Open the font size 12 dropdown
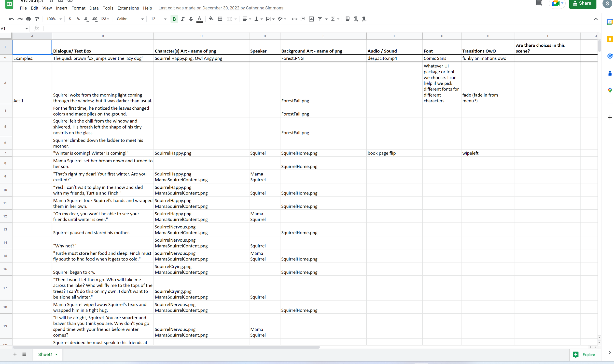This screenshot has height=364, width=614. pos(158,19)
